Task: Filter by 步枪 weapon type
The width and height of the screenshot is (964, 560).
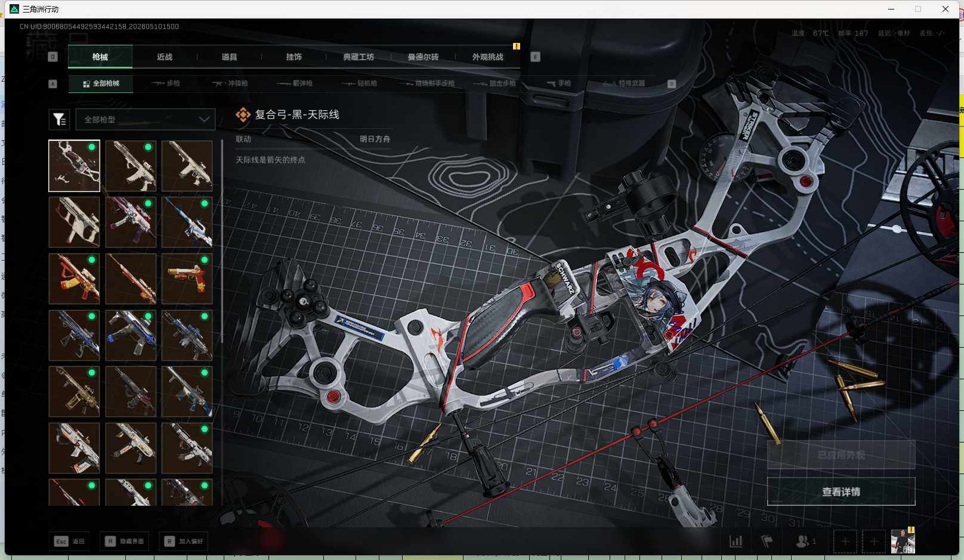Action: (166, 83)
